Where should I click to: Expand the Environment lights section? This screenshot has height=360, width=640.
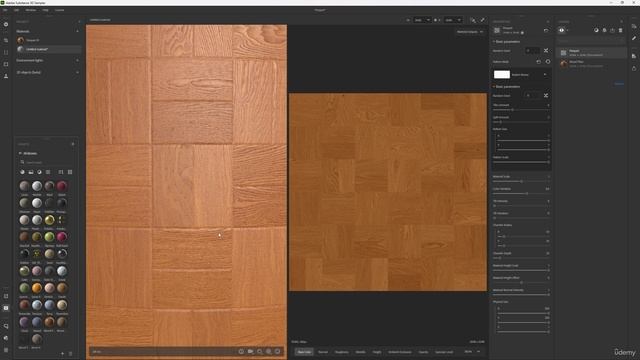point(78,60)
